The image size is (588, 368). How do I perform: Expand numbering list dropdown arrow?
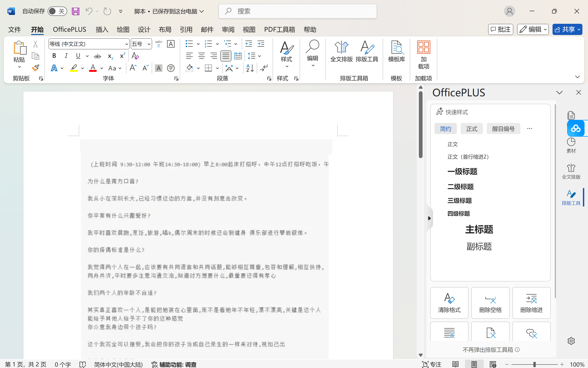217,44
